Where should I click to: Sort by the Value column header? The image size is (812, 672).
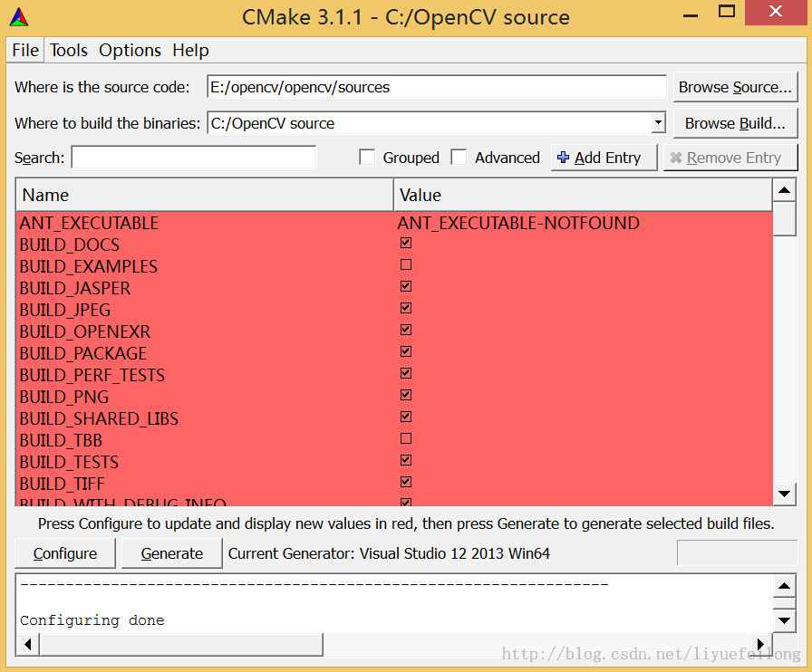583,196
